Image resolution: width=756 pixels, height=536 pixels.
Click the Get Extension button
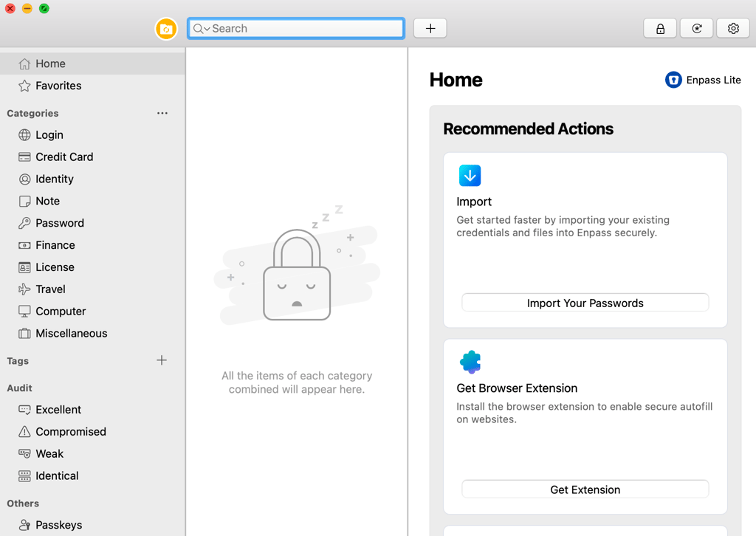[x=585, y=489]
